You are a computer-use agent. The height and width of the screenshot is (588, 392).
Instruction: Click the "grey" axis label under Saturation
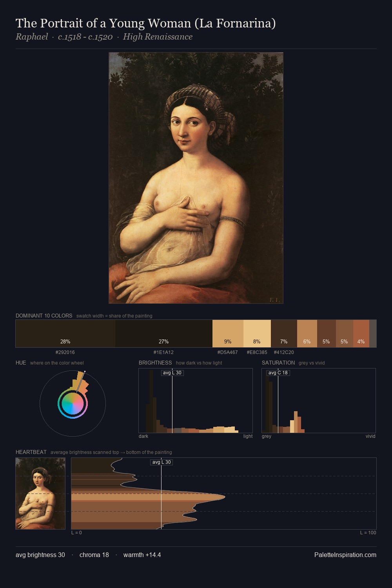(x=267, y=436)
